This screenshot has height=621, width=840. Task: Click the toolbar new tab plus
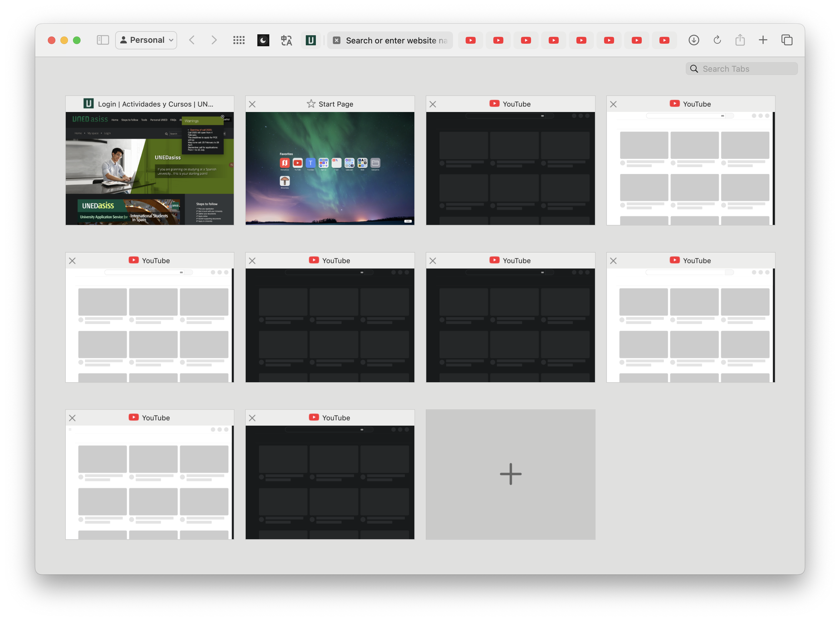pyautogui.click(x=763, y=40)
